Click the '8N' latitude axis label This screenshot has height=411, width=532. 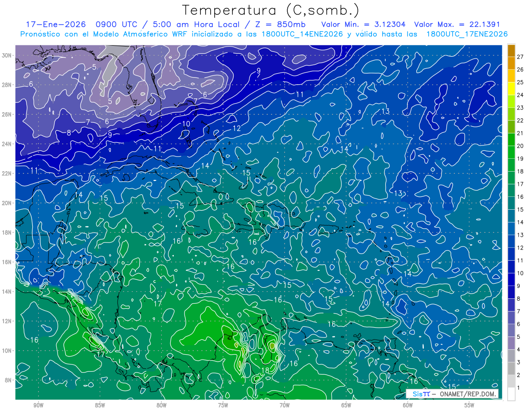(x=9, y=380)
